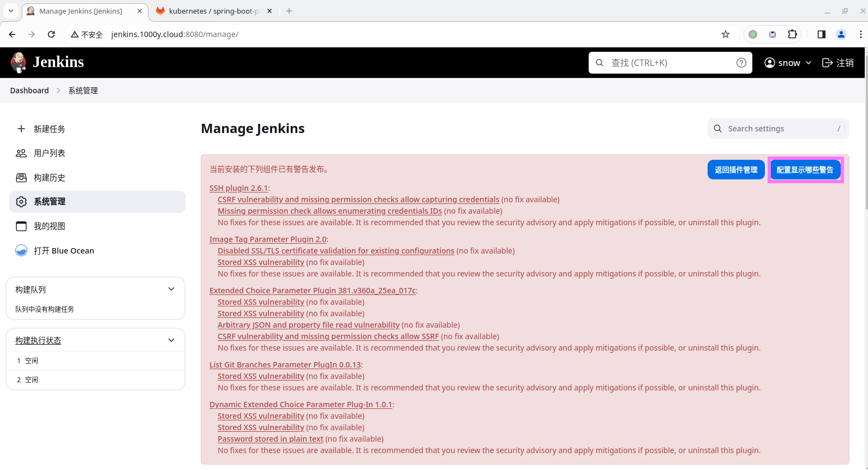
Task: Click the not-secure warning triangle icon
Action: (75, 34)
